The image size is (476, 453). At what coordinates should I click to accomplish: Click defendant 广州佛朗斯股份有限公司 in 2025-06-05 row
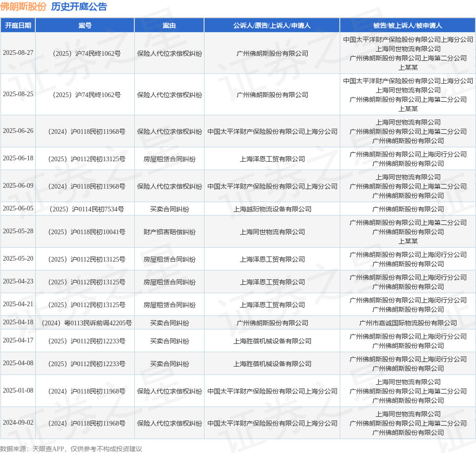tap(408, 209)
